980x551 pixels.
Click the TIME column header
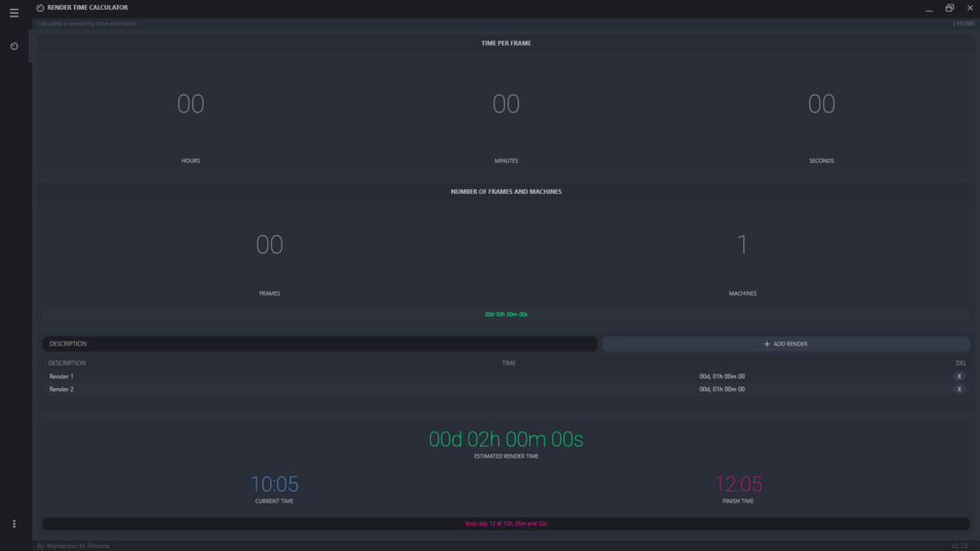click(x=509, y=363)
